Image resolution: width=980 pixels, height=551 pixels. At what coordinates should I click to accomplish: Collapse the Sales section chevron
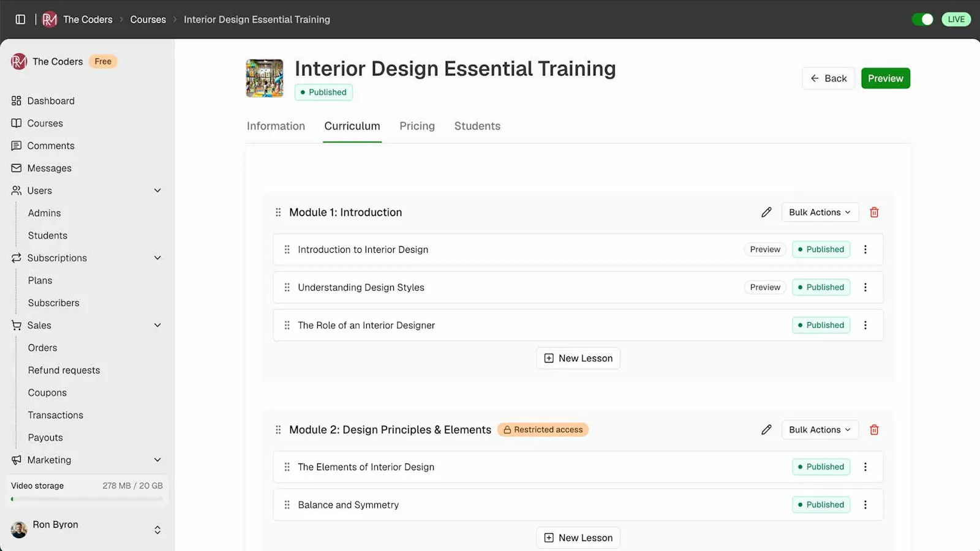tap(157, 325)
